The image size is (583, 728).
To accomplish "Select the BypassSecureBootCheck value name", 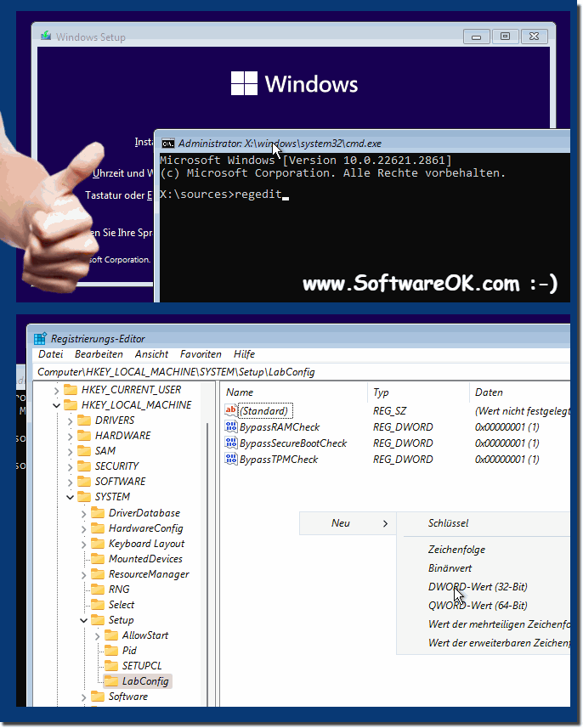I will point(293,443).
